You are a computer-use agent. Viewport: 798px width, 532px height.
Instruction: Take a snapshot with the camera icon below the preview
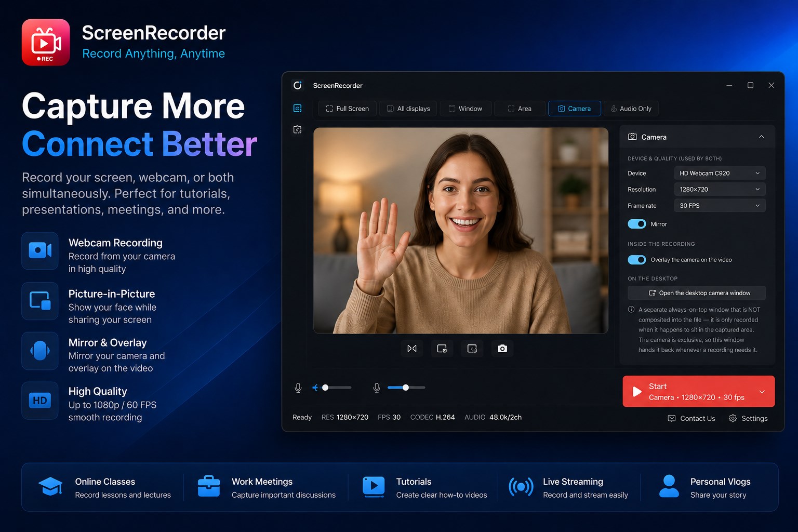[x=502, y=349]
